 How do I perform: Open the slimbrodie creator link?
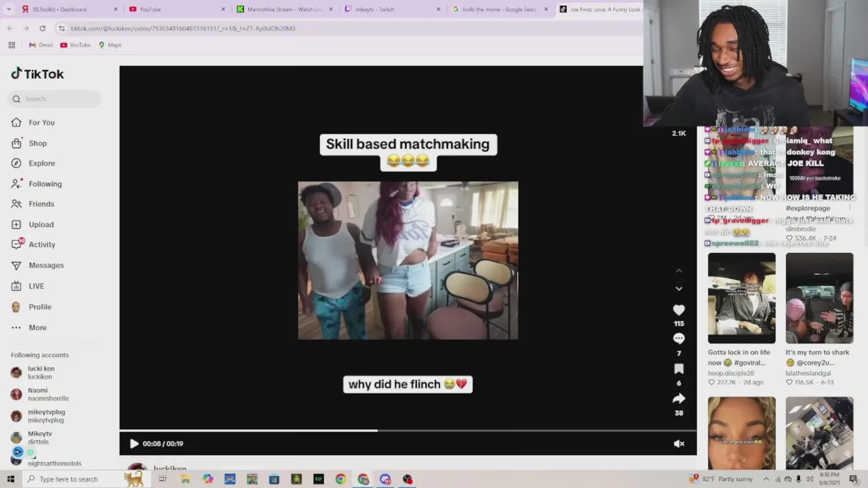pyautogui.click(x=800, y=229)
